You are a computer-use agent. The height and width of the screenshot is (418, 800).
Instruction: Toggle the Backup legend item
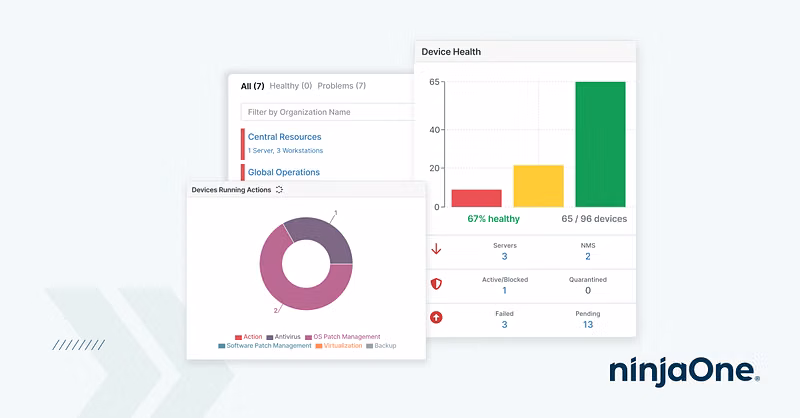point(383,346)
